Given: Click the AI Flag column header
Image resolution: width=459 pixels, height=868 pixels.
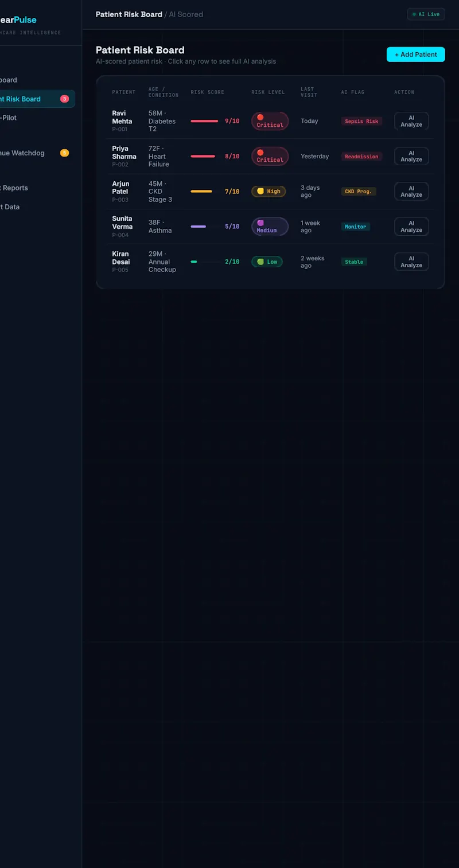Looking at the screenshot, I should pos(353,92).
